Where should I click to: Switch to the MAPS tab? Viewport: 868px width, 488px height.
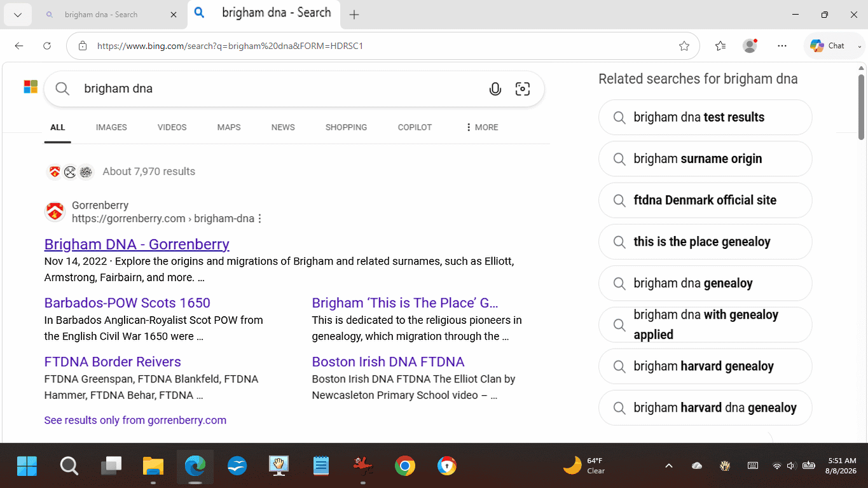(229, 127)
